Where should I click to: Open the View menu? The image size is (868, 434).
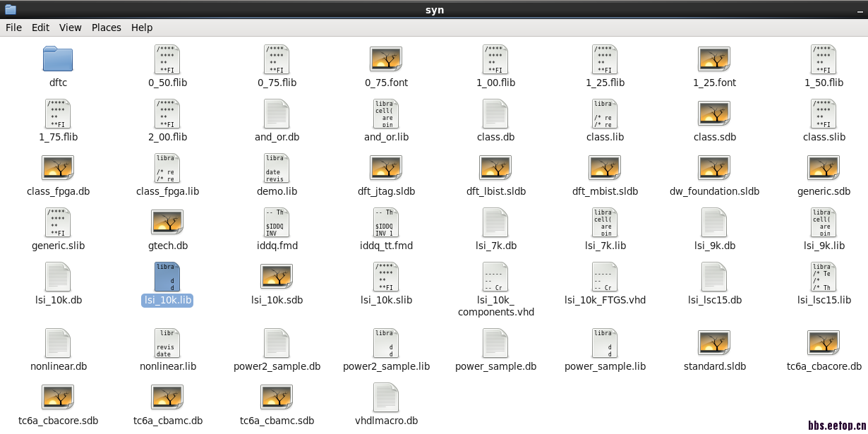71,28
